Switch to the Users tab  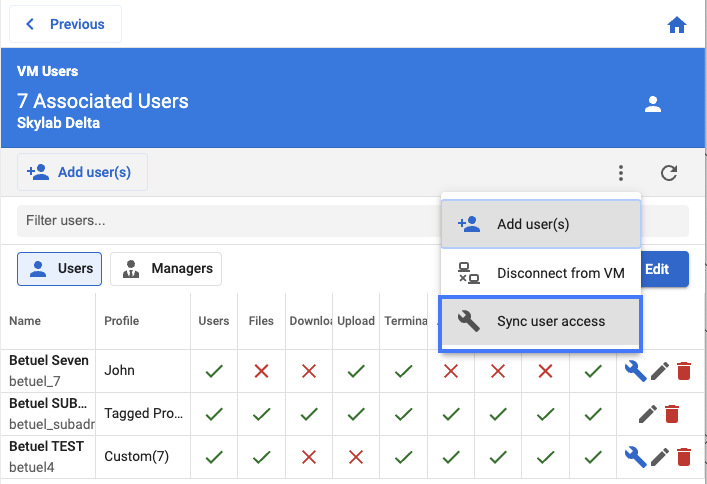click(x=60, y=268)
